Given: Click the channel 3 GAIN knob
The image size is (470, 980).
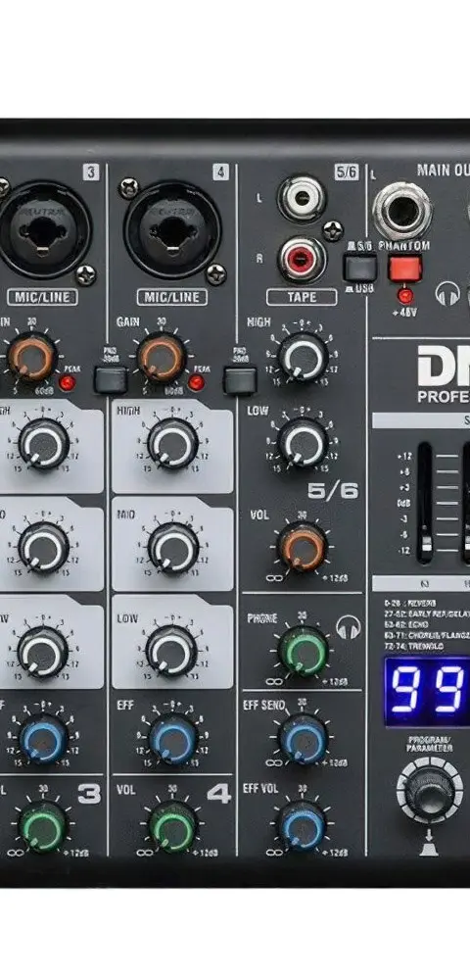Looking at the screenshot, I should pyautogui.click(x=32, y=358).
